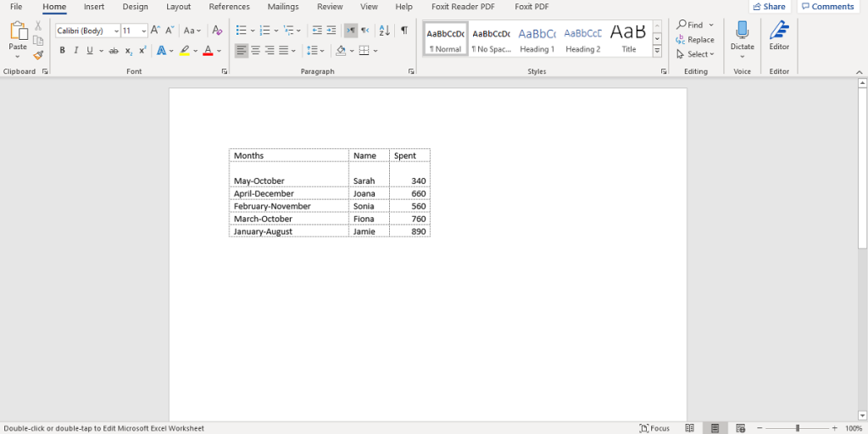
Task: Sort the selection alphabetically
Action: coord(384,31)
